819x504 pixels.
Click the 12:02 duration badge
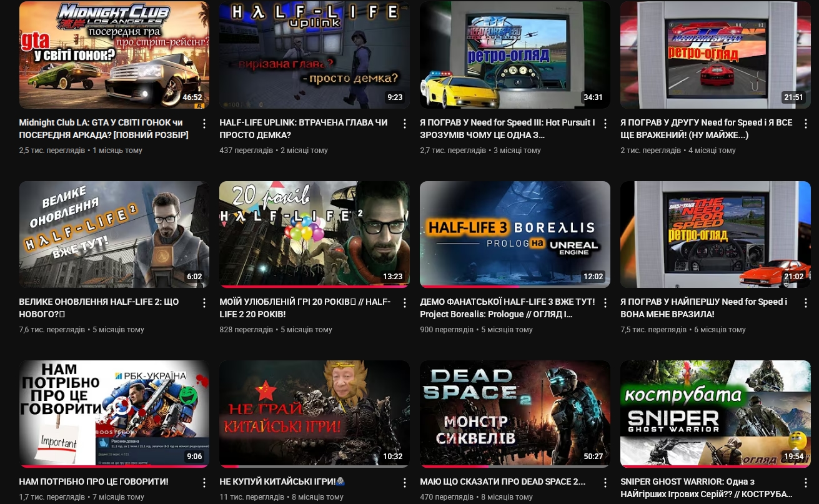pyautogui.click(x=593, y=277)
